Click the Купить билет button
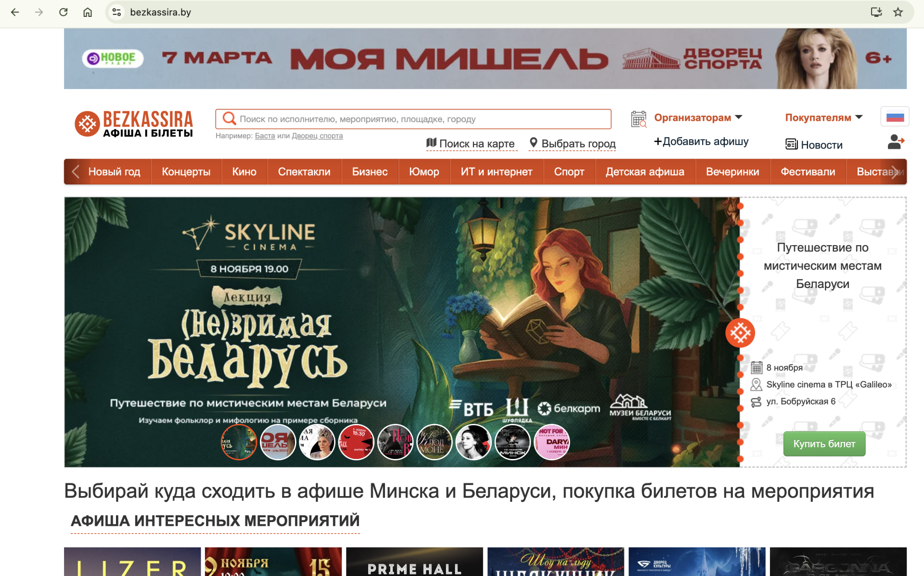The image size is (924, 576). point(824,444)
